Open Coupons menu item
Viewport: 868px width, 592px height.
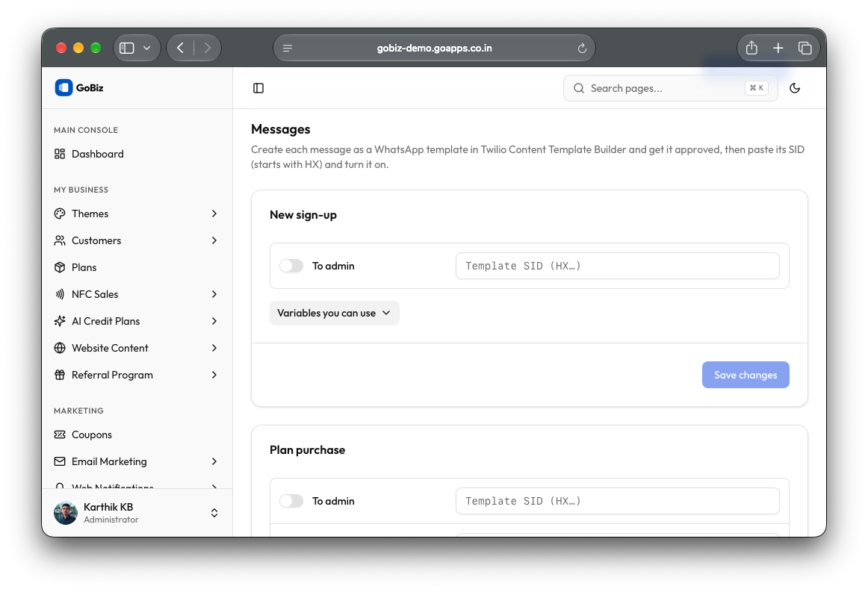[x=136, y=434]
